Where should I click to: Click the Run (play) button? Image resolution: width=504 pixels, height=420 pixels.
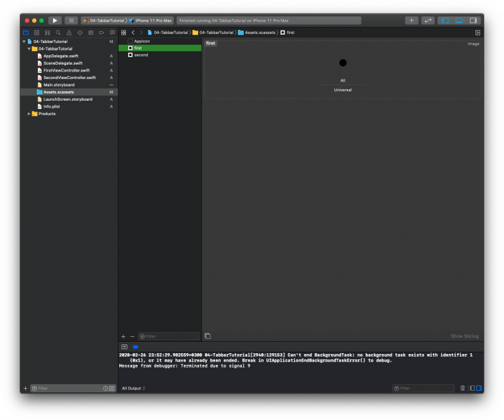pyautogui.click(x=54, y=20)
